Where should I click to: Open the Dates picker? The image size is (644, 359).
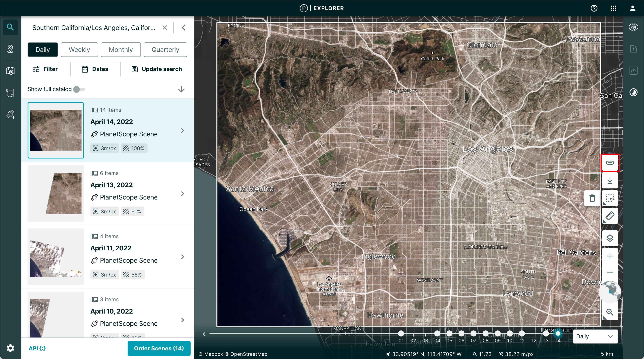pyautogui.click(x=95, y=69)
